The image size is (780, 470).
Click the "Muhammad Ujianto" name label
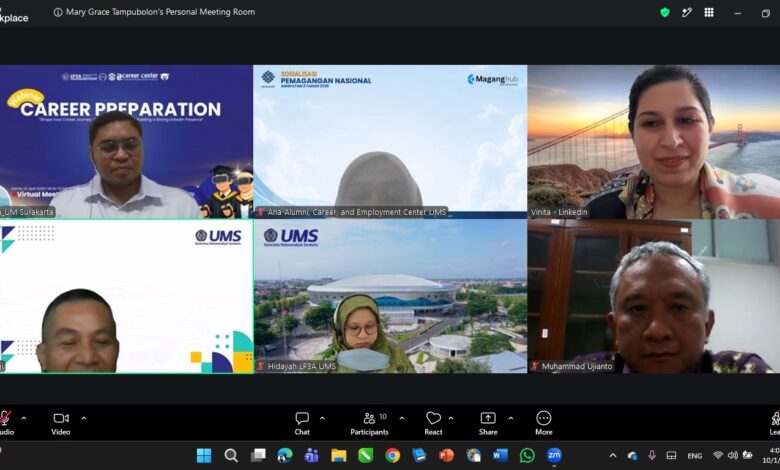coord(577,367)
